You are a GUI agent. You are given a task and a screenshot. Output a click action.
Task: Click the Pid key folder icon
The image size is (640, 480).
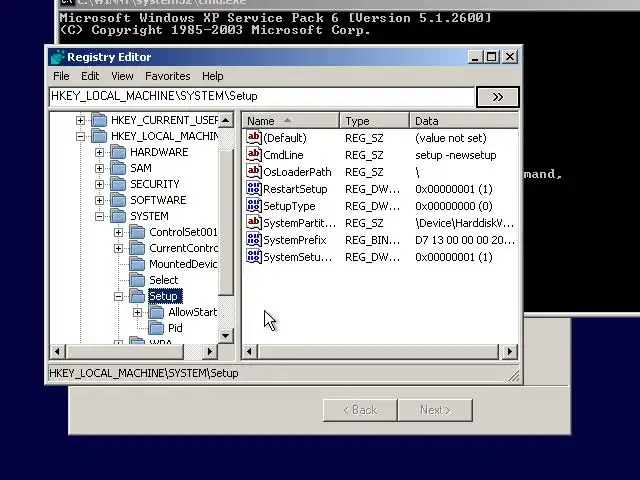click(157, 328)
